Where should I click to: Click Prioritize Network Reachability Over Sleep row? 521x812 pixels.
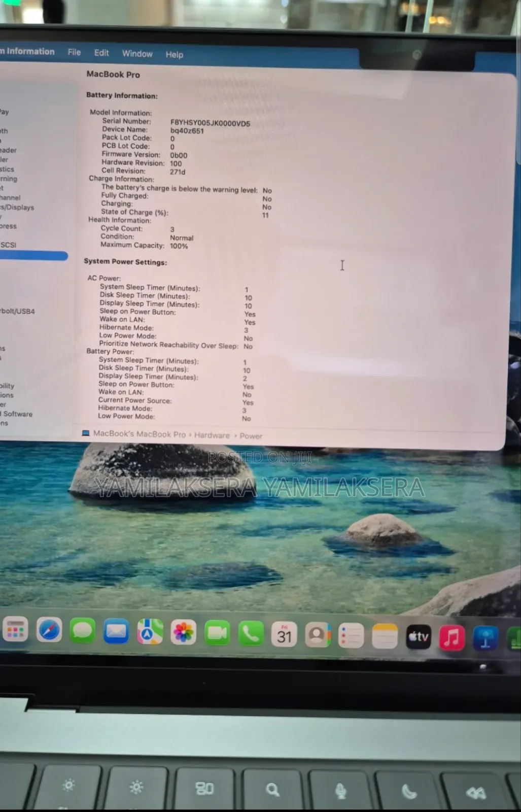[x=176, y=345]
